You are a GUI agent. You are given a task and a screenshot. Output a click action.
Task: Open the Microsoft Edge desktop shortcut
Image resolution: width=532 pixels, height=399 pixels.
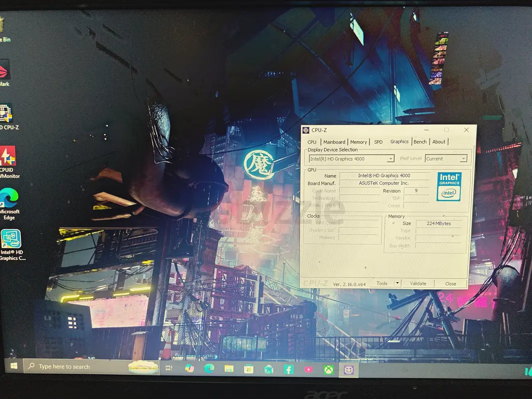9,204
